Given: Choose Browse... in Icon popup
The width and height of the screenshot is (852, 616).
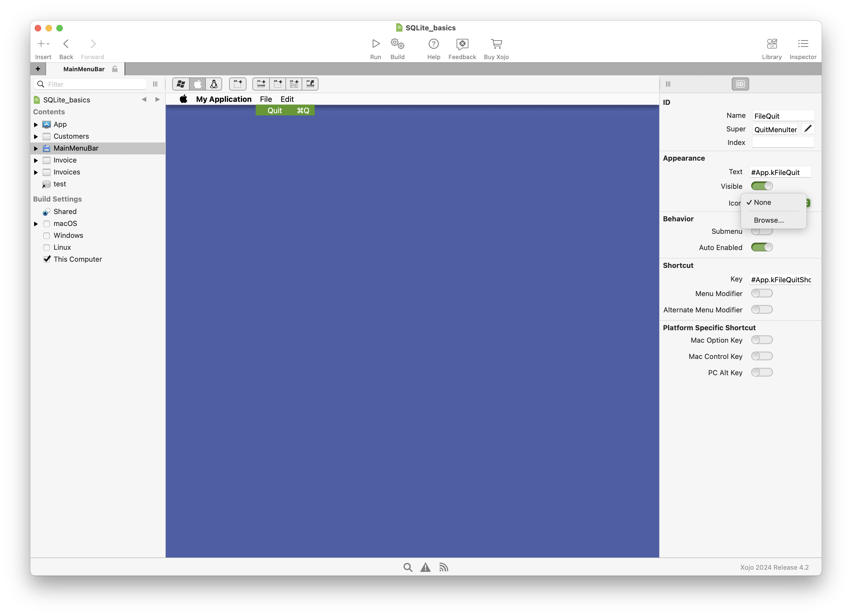Looking at the screenshot, I should (773, 220).
